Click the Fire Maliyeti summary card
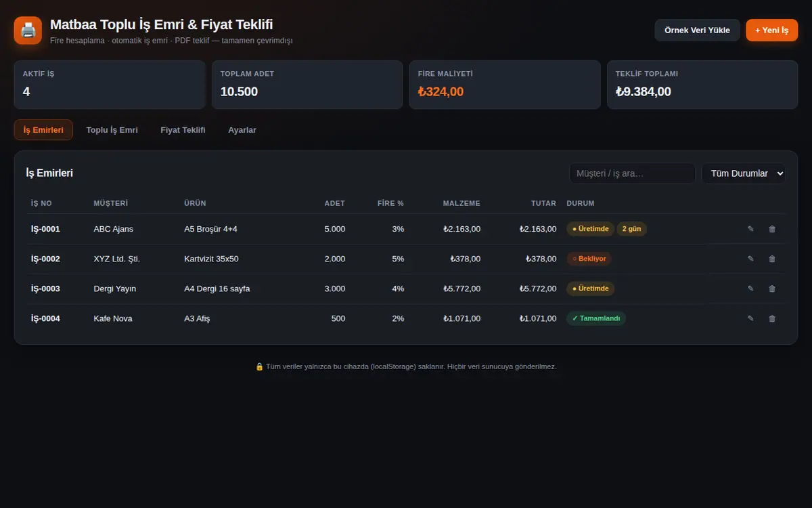 [x=505, y=85]
